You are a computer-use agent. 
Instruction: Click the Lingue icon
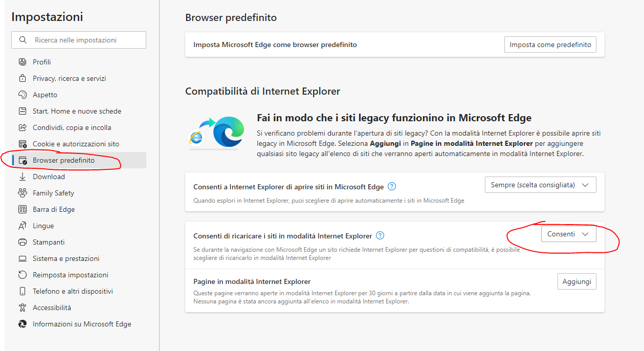coord(23,226)
